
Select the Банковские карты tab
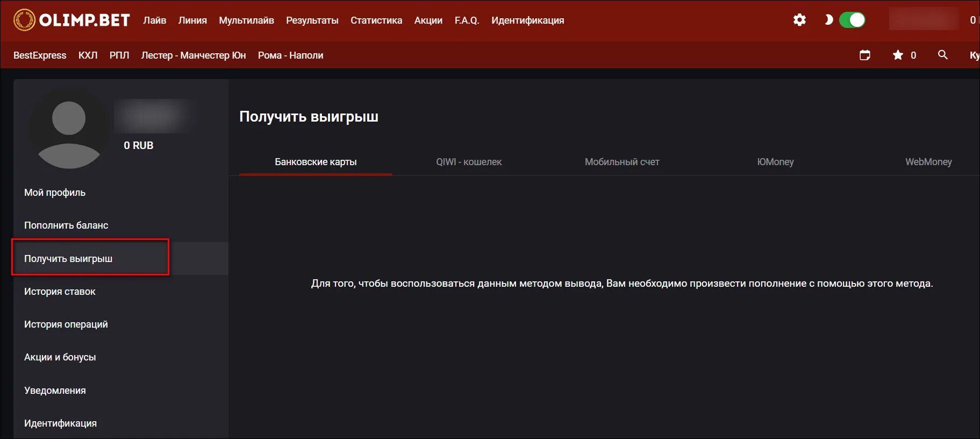(x=316, y=162)
